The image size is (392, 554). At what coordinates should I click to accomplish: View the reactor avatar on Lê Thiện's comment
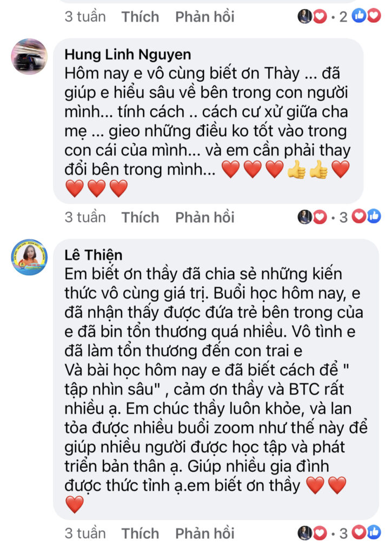(305, 533)
